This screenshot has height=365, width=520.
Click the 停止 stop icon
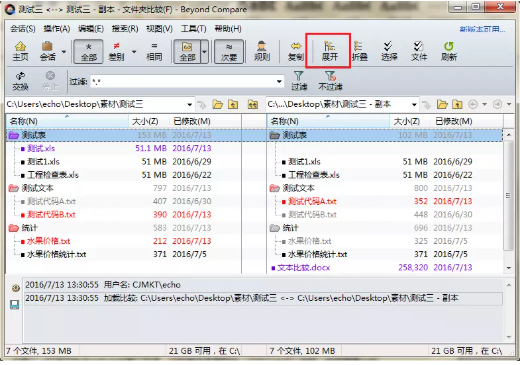tap(50, 81)
